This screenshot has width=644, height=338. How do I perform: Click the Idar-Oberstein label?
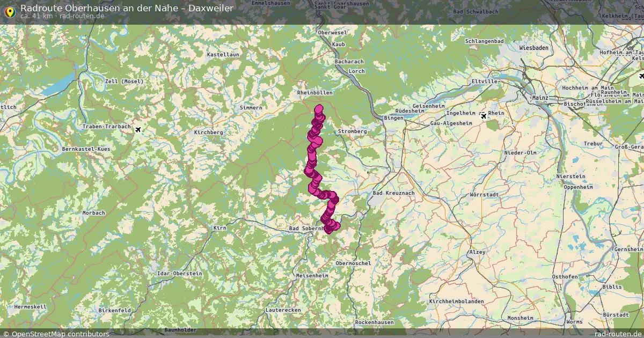pyautogui.click(x=179, y=274)
